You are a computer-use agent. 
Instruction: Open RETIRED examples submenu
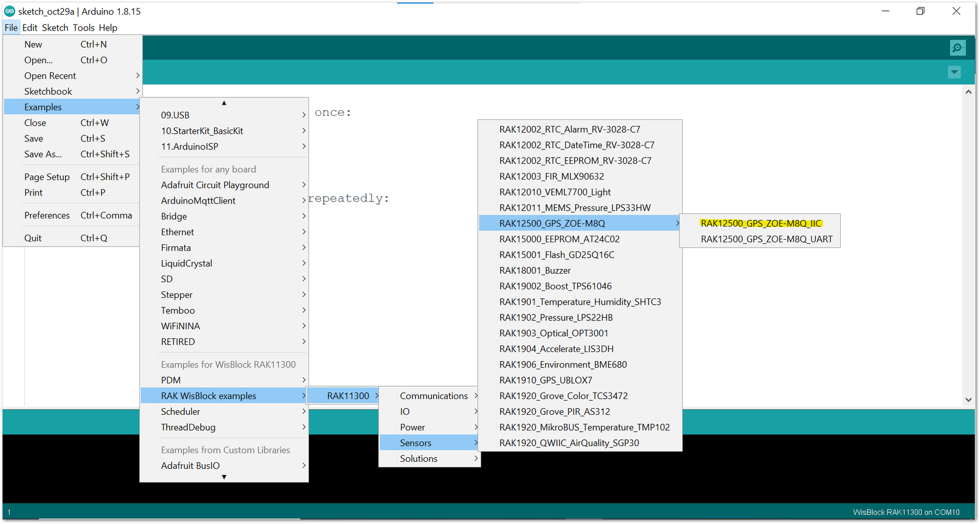[224, 342]
